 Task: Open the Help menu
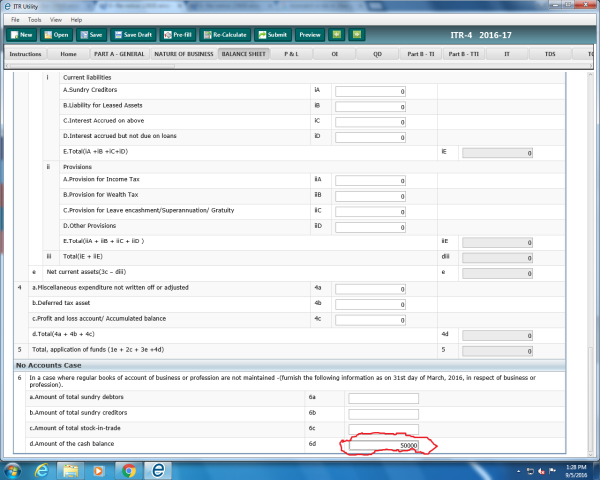click(77, 19)
